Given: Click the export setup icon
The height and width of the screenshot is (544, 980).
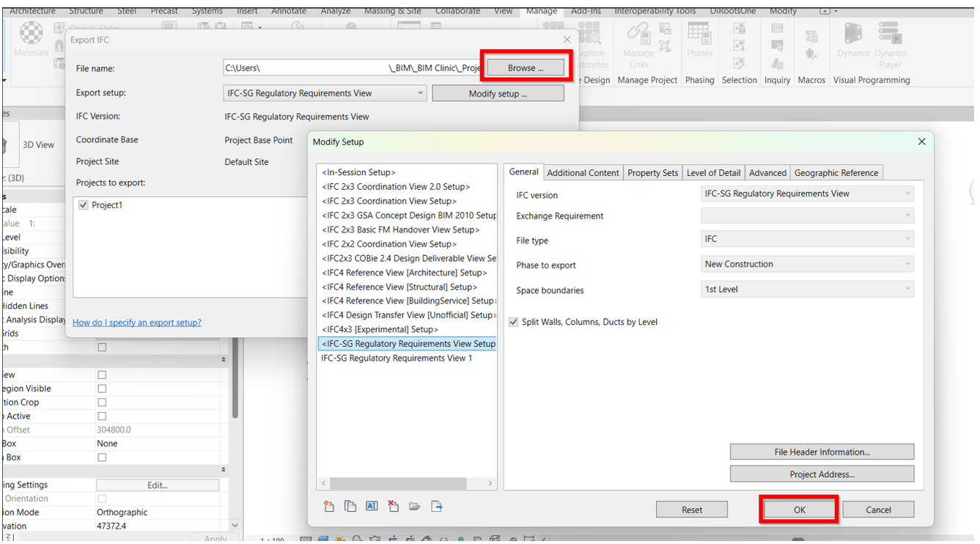Looking at the screenshot, I should [x=437, y=507].
